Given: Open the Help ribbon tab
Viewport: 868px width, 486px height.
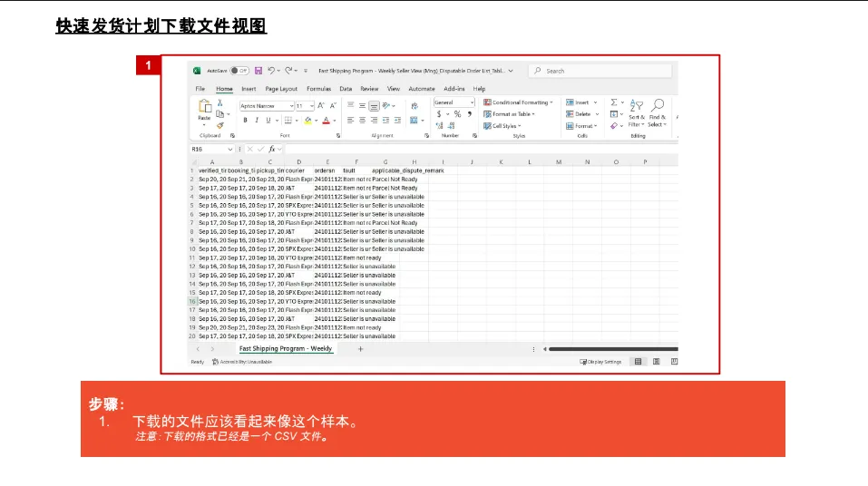Looking at the screenshot, I should pos(479,89).
